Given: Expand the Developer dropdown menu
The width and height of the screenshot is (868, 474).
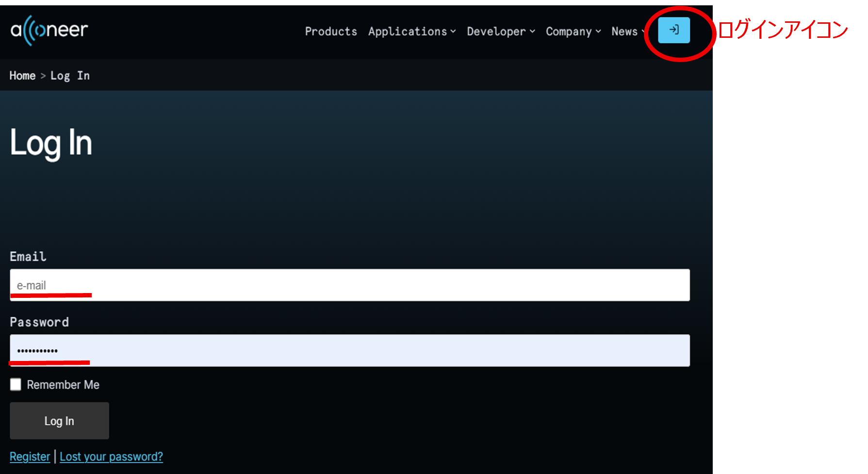Looking at the screenshot, I should pyautogui.click(x=501, y=32).
